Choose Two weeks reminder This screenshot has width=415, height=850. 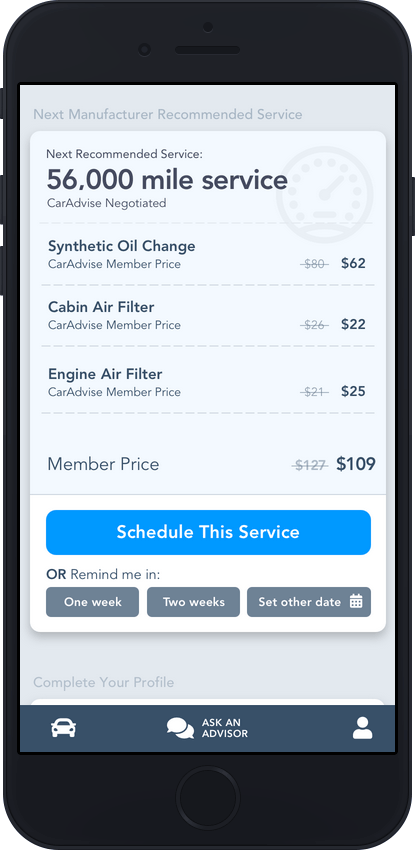pos(193,602)
